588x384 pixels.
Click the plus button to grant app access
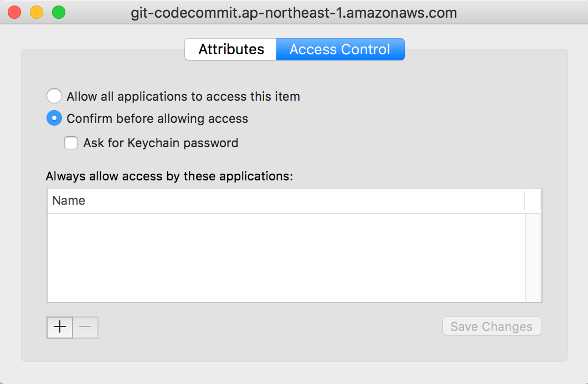[x=59, y=327]
